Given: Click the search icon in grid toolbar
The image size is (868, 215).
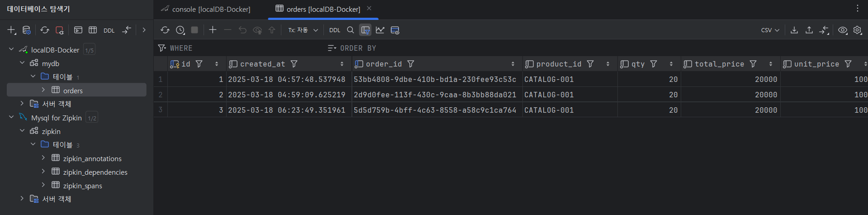Looking at the screenshot, I should click(351, 30).
